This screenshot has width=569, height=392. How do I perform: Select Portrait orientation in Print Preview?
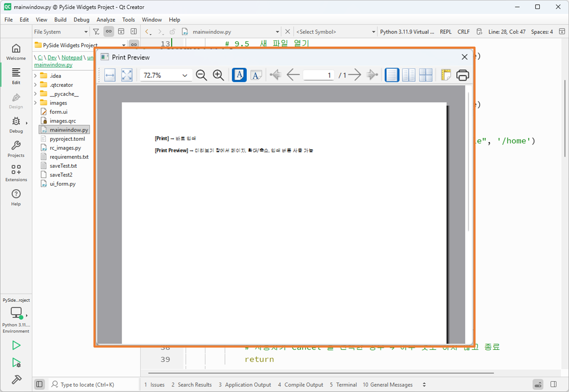pos(239,75)
